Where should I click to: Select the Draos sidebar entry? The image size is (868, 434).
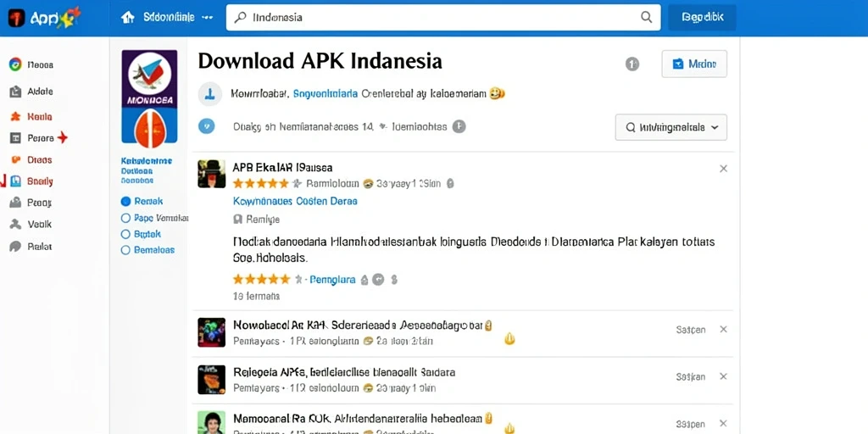click(31, 160)
